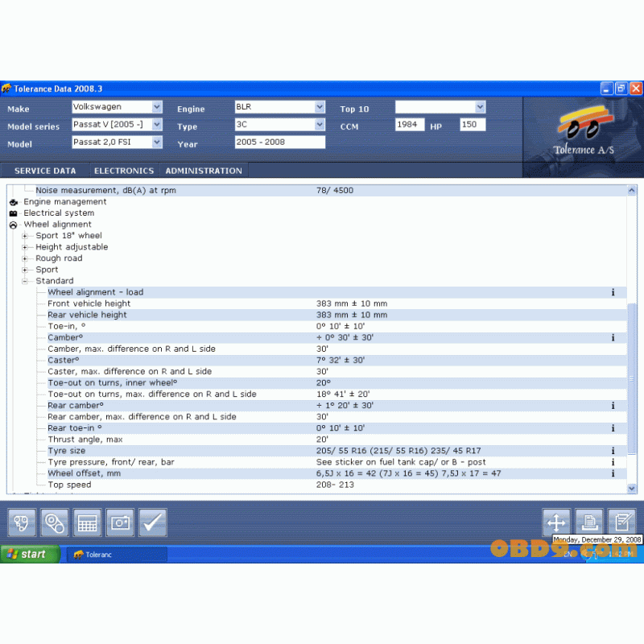Viewport: 644px width, 644px height.
Task: Select the Wheel alignment tree item
Action: point(57,225)
